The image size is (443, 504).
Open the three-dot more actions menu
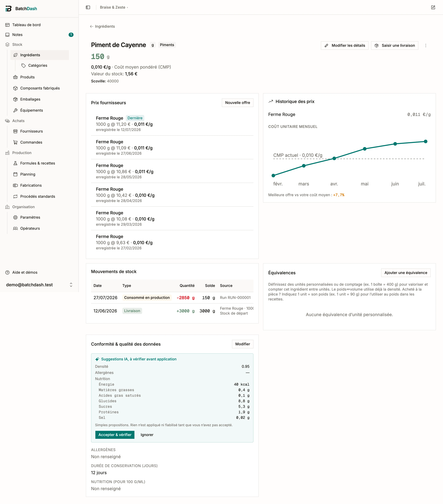click(426, 46)
